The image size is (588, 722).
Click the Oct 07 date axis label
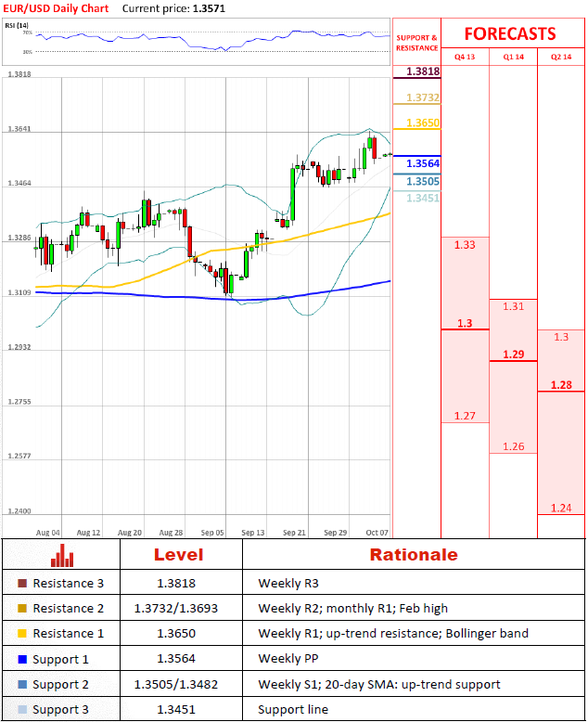pos(377,533)
